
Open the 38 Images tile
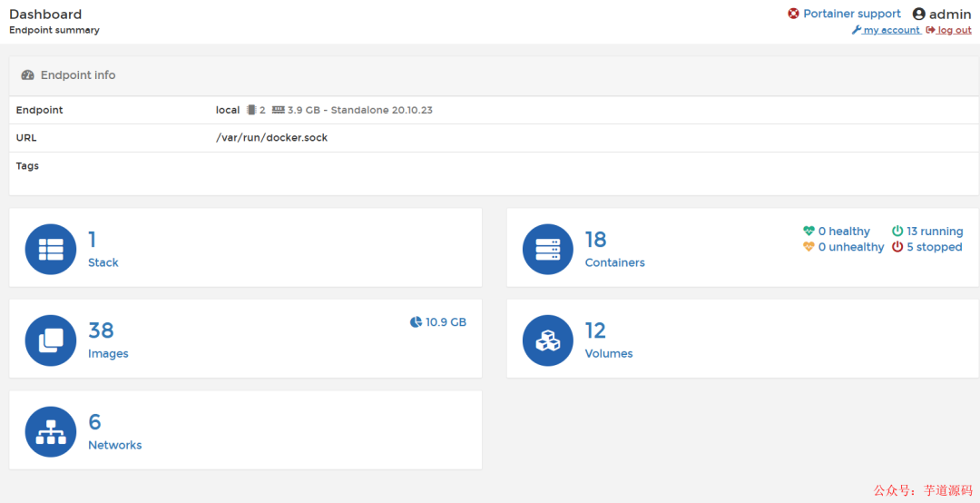(x=108, y=340)
